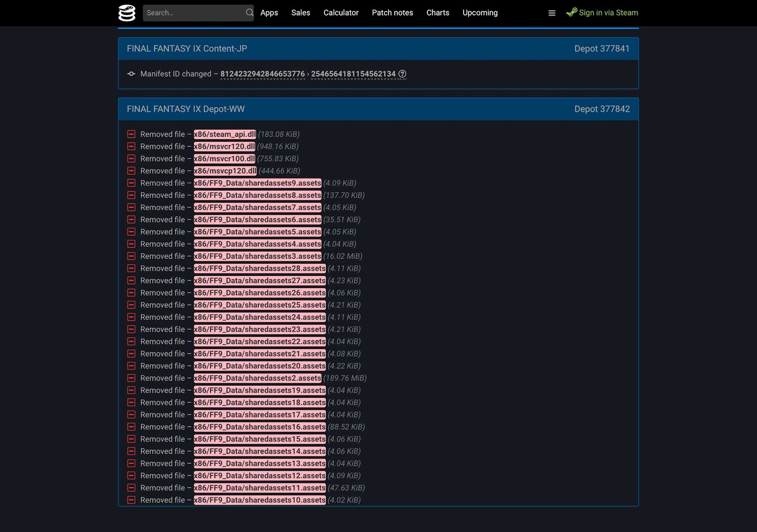This screenshot has width=757, height=532.
Task: Click removed icon beside sharedassets6.assets
Action: click(131, 220)
